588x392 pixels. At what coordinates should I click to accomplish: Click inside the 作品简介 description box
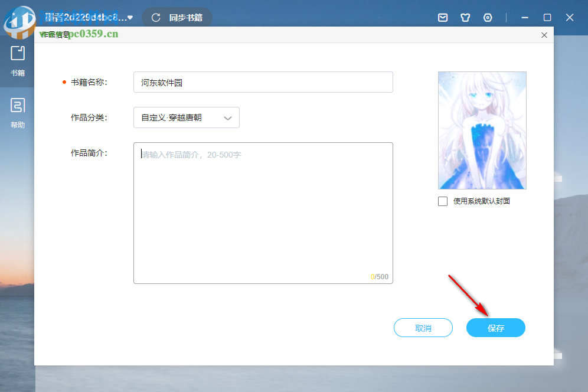[263, 213]
